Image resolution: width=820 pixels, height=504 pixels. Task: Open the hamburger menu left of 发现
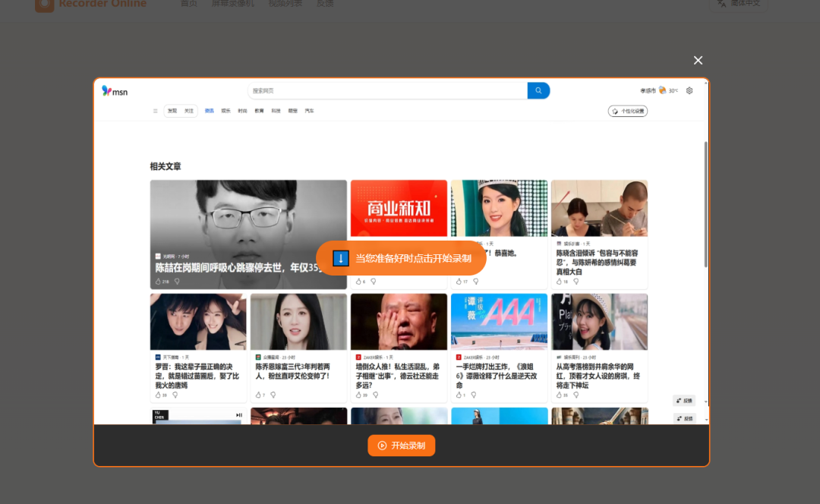tap(156, 111)
